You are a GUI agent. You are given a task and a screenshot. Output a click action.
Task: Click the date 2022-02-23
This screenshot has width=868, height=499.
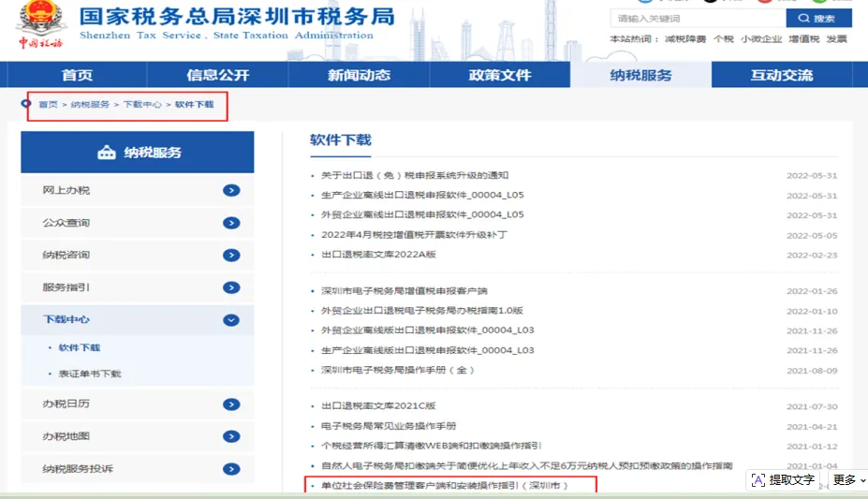tap(812, 256)
